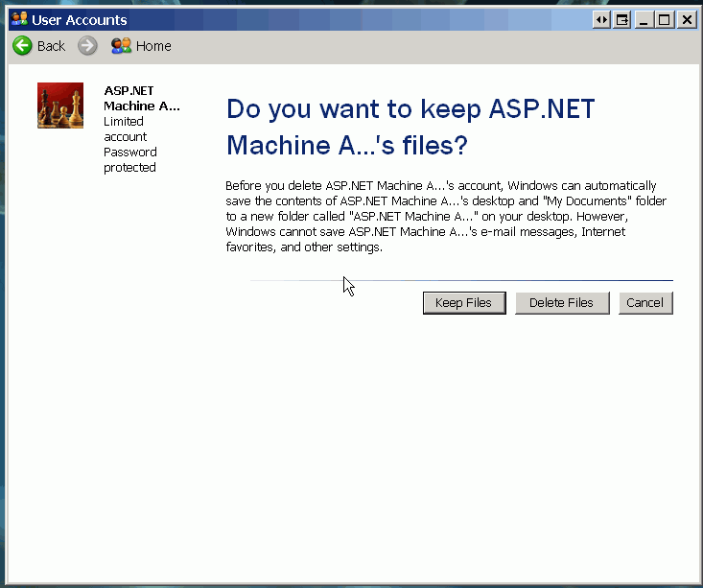Viewport: 703px width, 588px height.
Task: Close the User Accounts window
Action: (x=687, y=20)
